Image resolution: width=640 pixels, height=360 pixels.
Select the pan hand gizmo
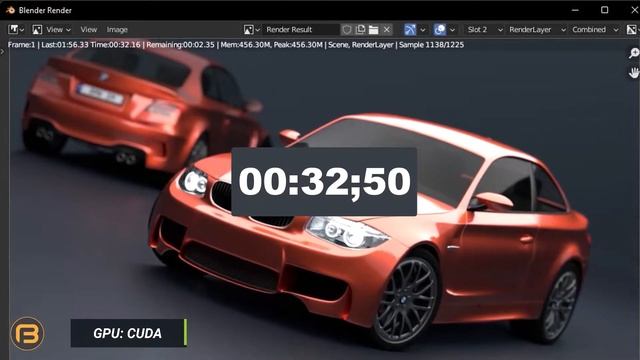tap(633, 73)
